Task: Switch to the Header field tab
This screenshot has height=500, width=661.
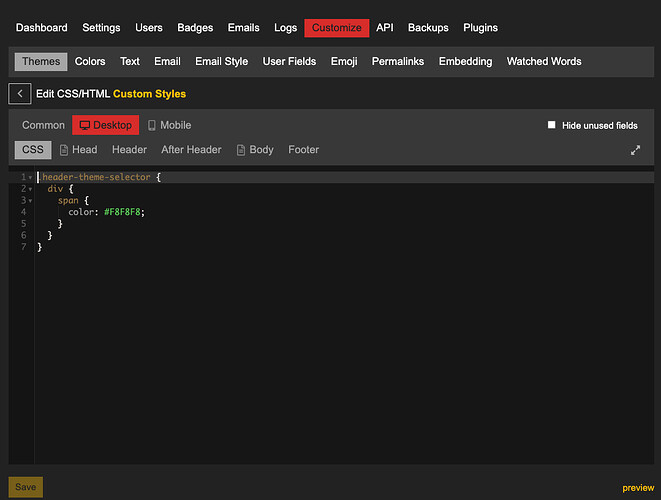Action: 129,150
